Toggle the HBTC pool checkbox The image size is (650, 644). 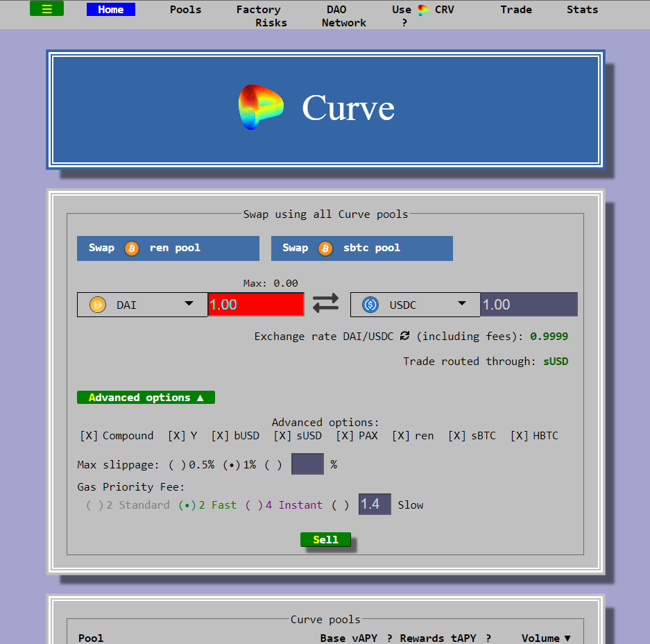pyautogui.click(x=520, y=435)
